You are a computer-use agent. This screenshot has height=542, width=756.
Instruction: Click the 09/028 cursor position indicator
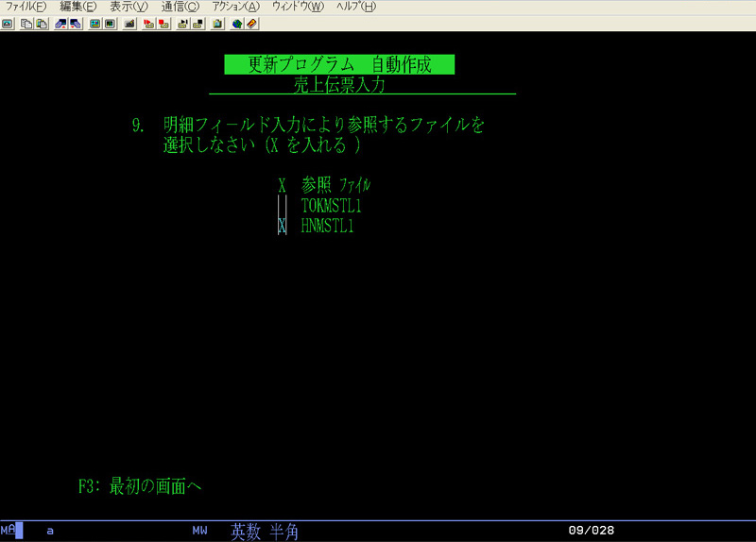(592, 531)
